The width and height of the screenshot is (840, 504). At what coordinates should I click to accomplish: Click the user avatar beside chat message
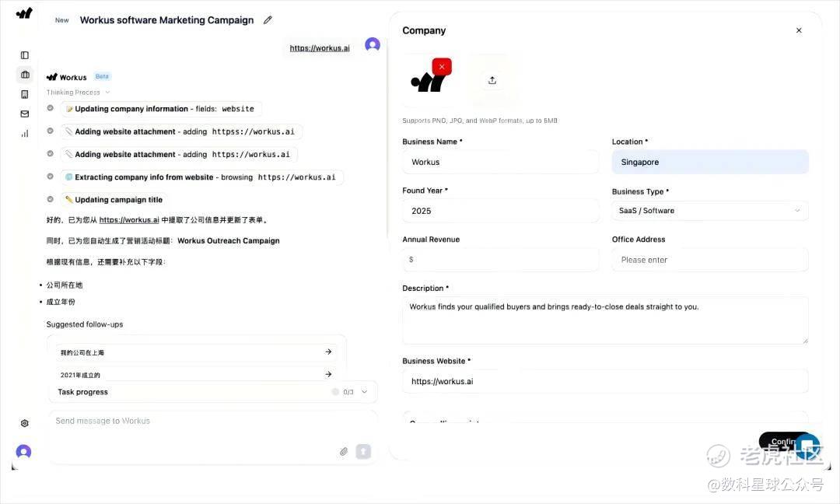(373, 44)
